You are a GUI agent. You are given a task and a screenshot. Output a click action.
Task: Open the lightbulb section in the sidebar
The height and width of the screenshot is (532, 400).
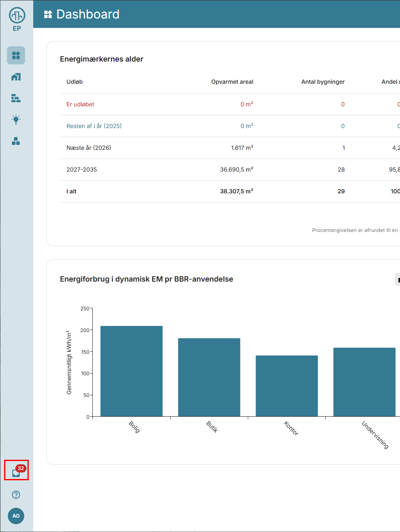pyautogui.click(x=16, y=119)
